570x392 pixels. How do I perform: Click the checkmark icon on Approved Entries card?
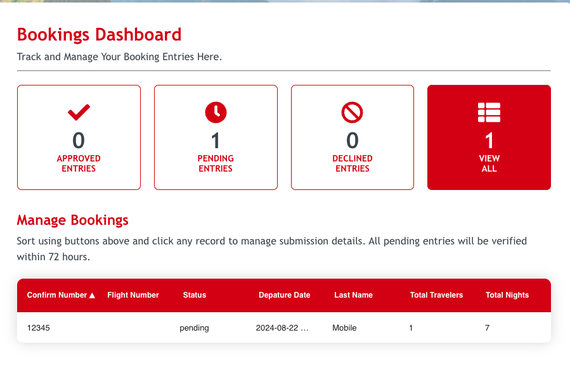click(79, 112)
